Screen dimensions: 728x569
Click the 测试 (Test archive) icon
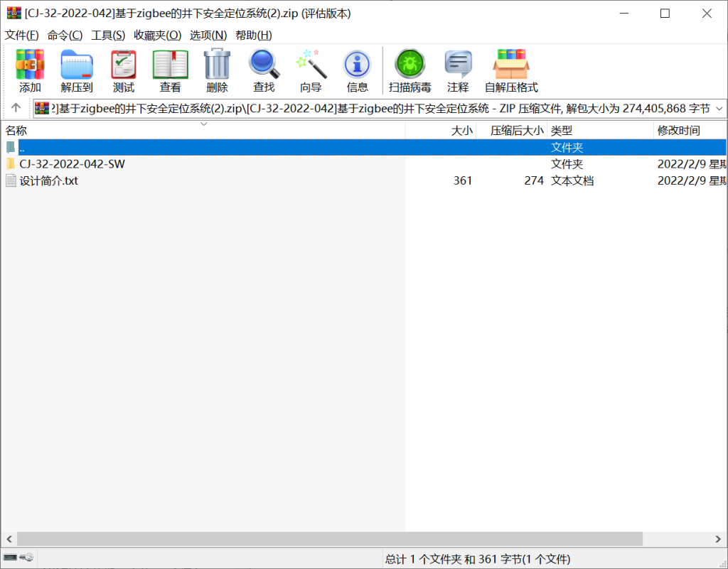point(123,67)
